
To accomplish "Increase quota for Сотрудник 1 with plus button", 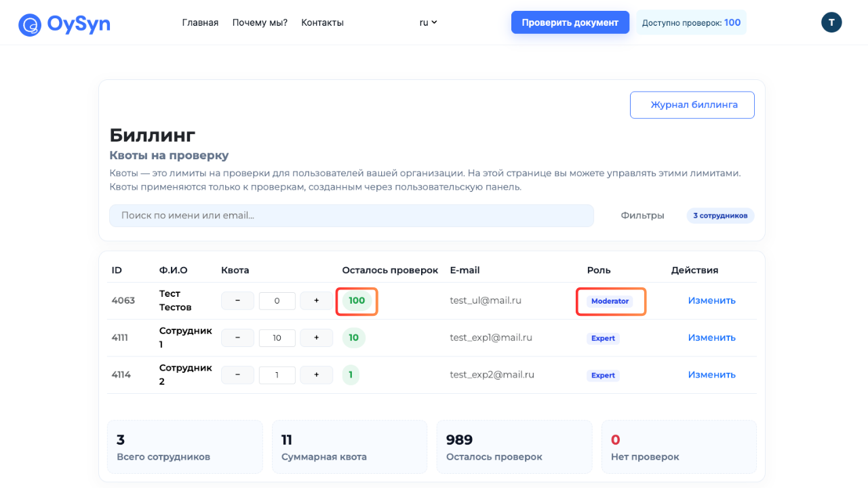I will tap(316, 338).
